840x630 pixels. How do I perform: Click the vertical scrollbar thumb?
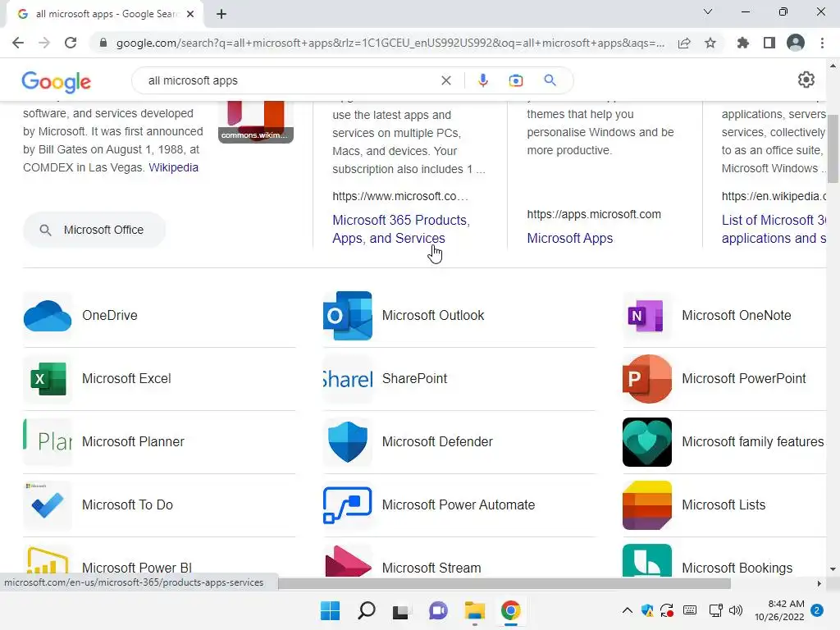click(833, 148)
